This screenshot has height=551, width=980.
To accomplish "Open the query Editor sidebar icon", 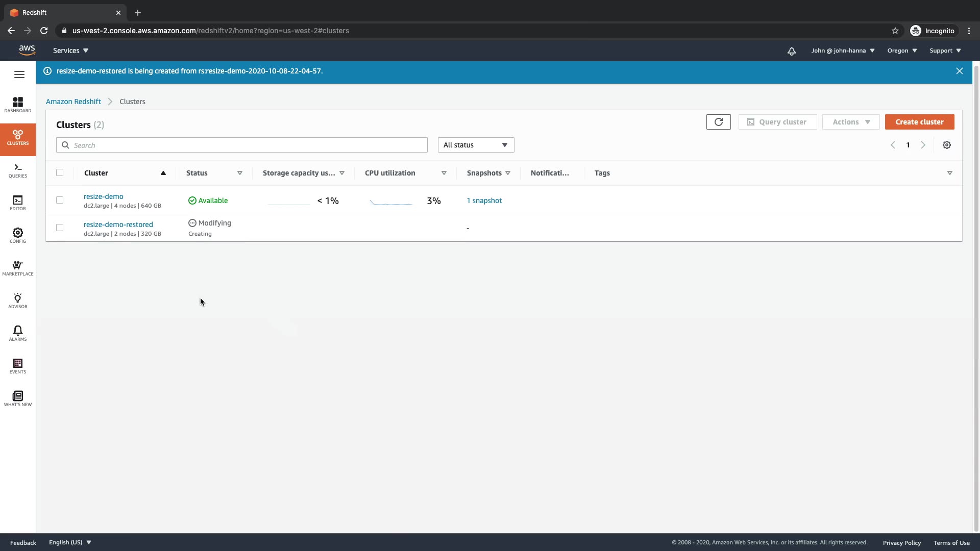I will (18, 203).
